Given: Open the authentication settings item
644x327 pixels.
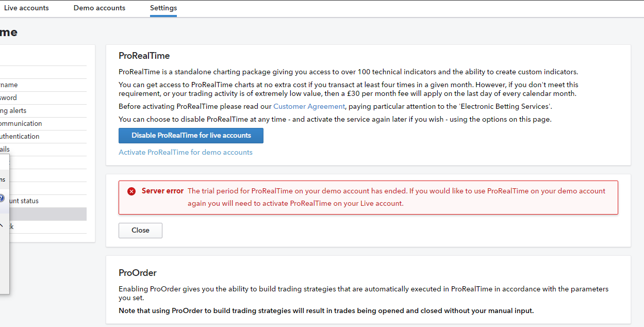Looking at the screenshot, I should (20, 137).
